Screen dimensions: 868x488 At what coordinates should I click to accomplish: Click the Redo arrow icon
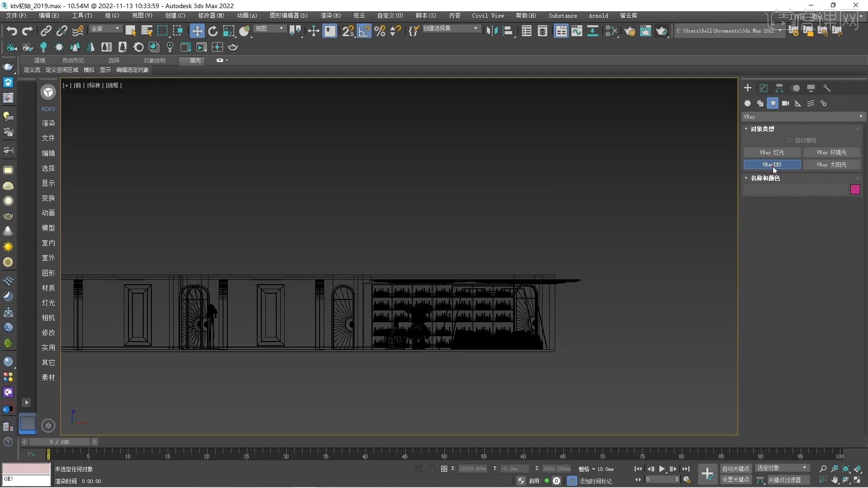(x=28, y=31)
